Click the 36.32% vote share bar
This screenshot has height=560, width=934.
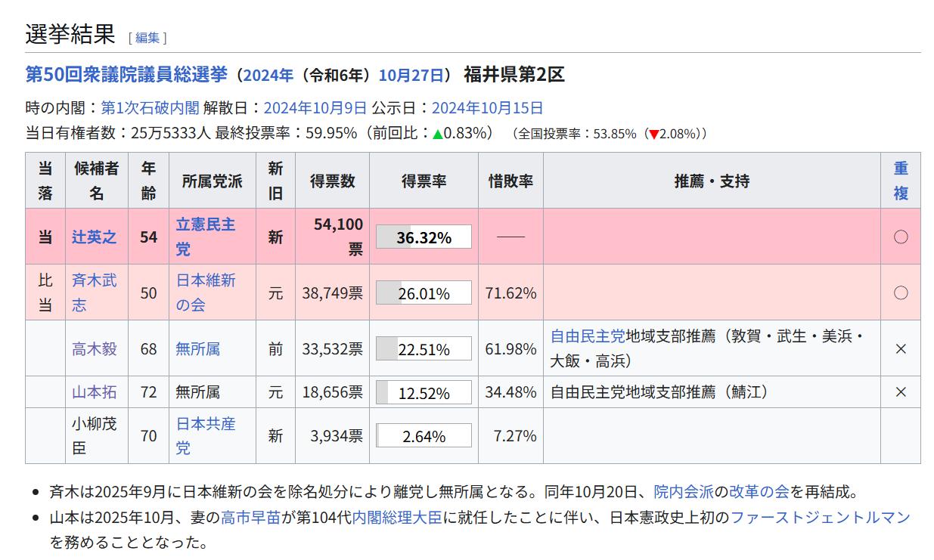tap(424, 237)
